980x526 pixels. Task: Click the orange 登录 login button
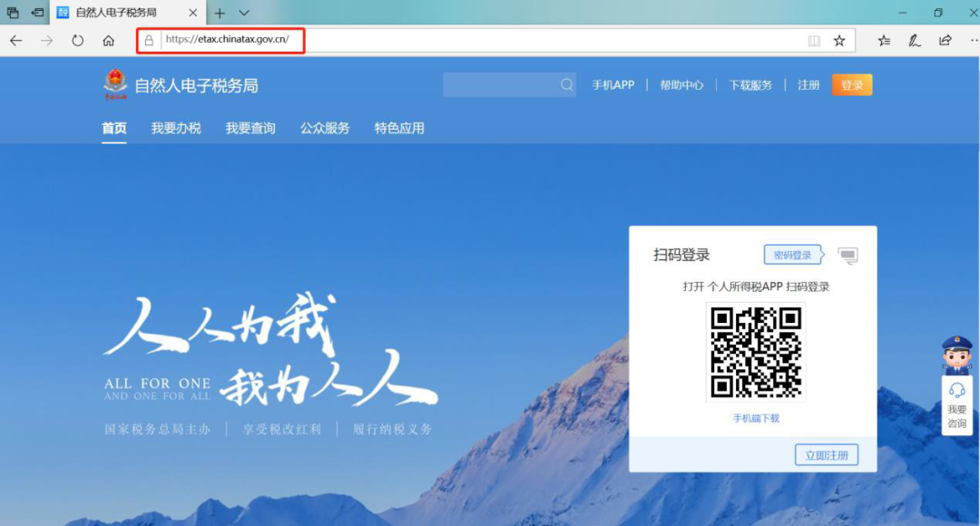point(851,84)
